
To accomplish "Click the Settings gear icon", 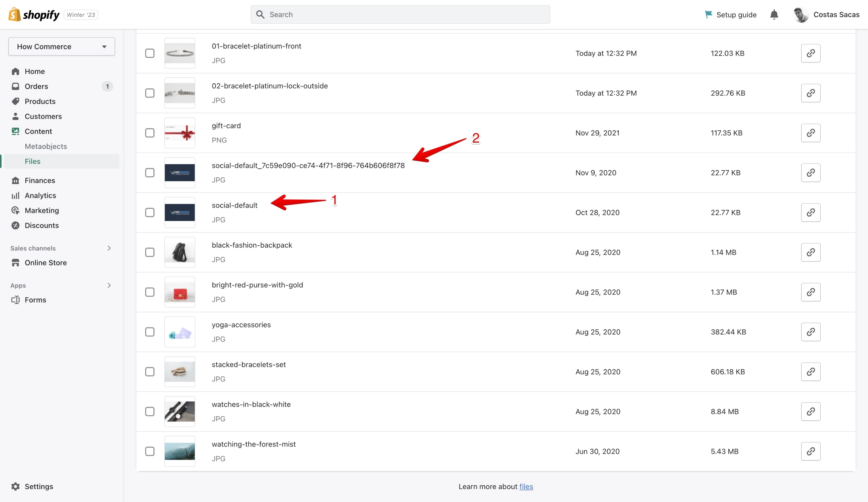I will point(15,486).
